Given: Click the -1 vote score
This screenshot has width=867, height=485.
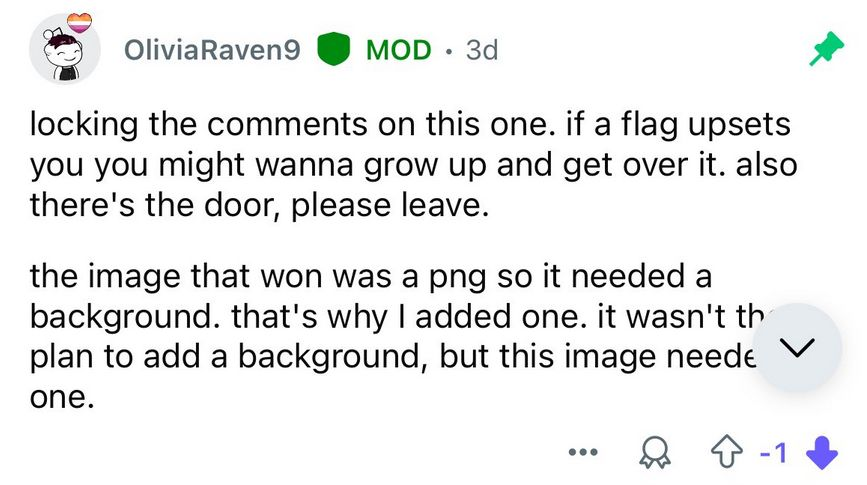Looking at the screenshot, I should click(x=774, y=453).
